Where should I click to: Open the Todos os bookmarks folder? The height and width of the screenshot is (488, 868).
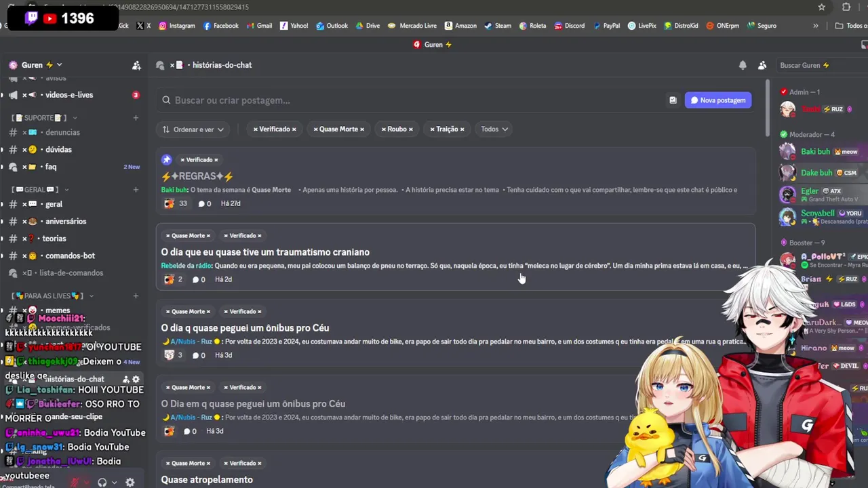(x=852, y=26)
